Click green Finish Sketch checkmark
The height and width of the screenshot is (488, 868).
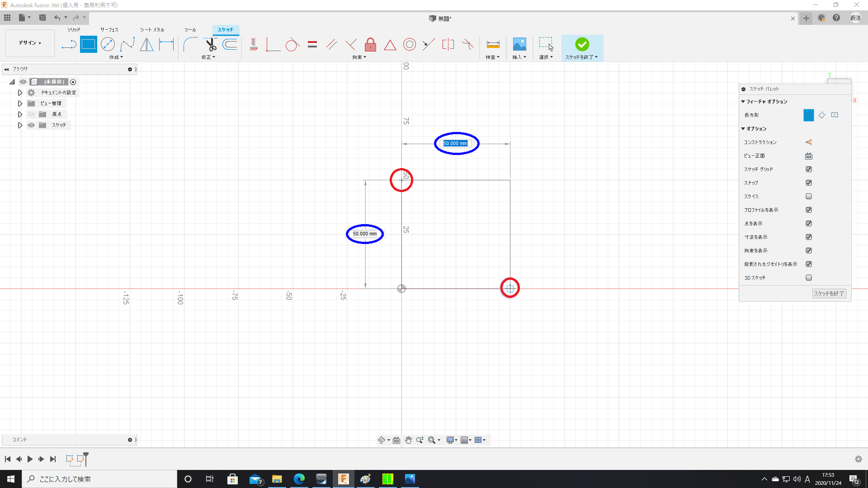pyautogui.click(x=582, y=44)
